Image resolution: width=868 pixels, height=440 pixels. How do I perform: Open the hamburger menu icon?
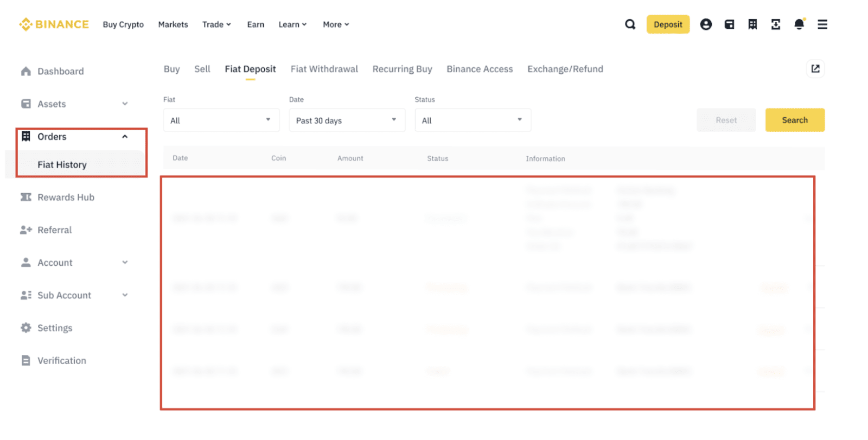point(822,24)
